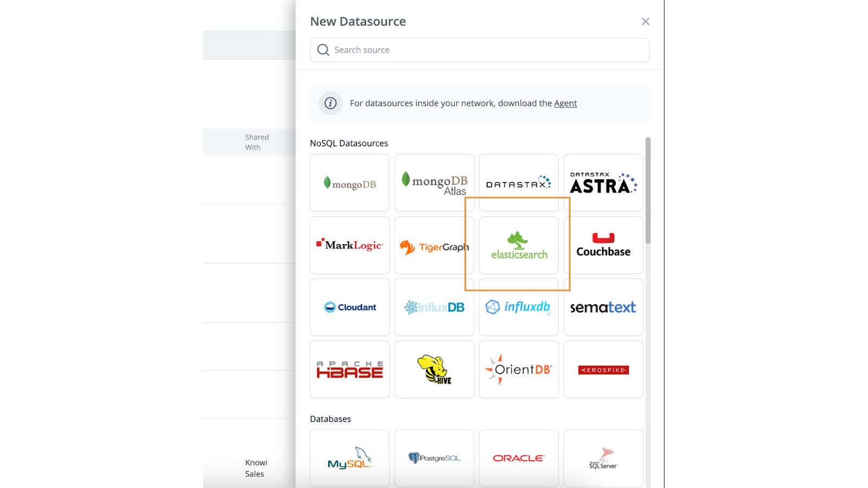Pick the Apache HBase datasource

pyautogui.click(x=349, y=369)
